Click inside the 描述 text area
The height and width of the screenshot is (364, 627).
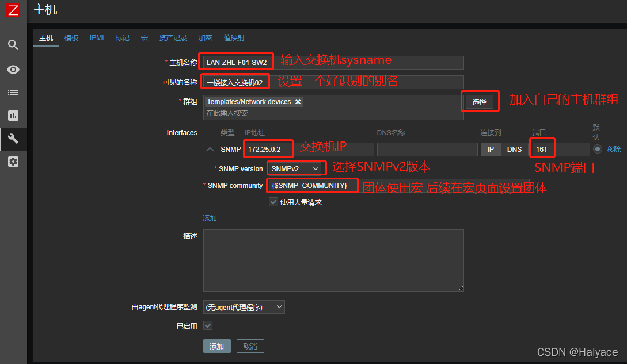[x=333, y=260]
